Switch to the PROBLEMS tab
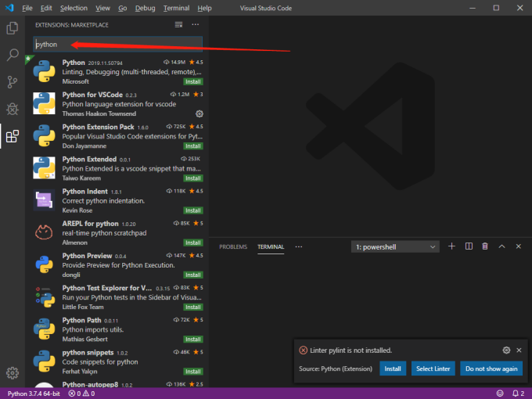532x399 pixels. [x=233, y=246]
